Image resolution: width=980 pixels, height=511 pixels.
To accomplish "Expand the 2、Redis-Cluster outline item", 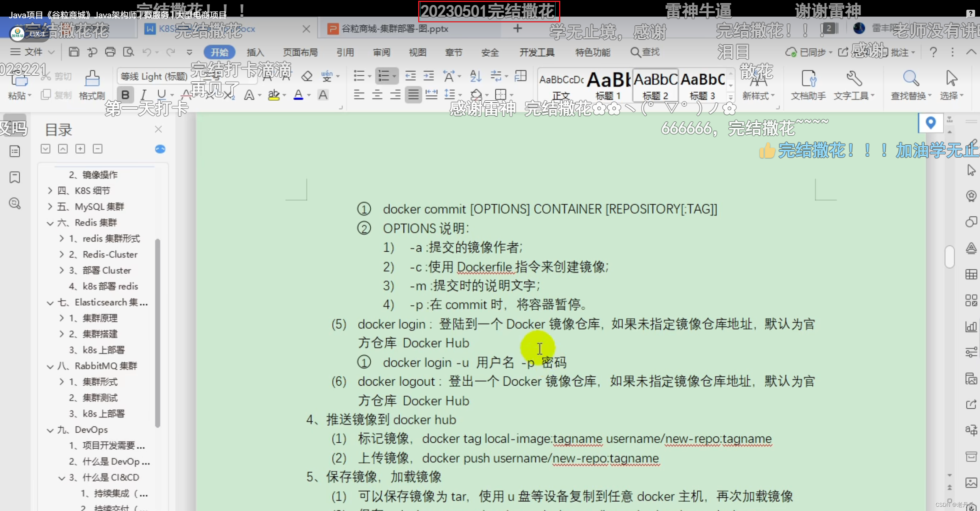I will coord(61,254).
